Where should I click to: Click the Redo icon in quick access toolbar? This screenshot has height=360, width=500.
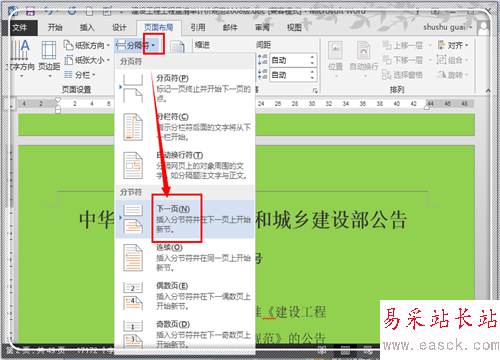click(71, 11)
